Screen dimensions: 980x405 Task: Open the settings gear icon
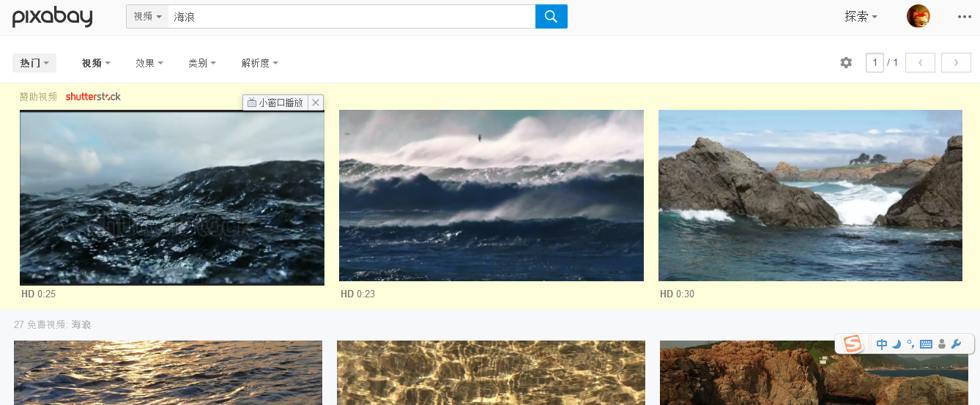[x=846, y=63]
